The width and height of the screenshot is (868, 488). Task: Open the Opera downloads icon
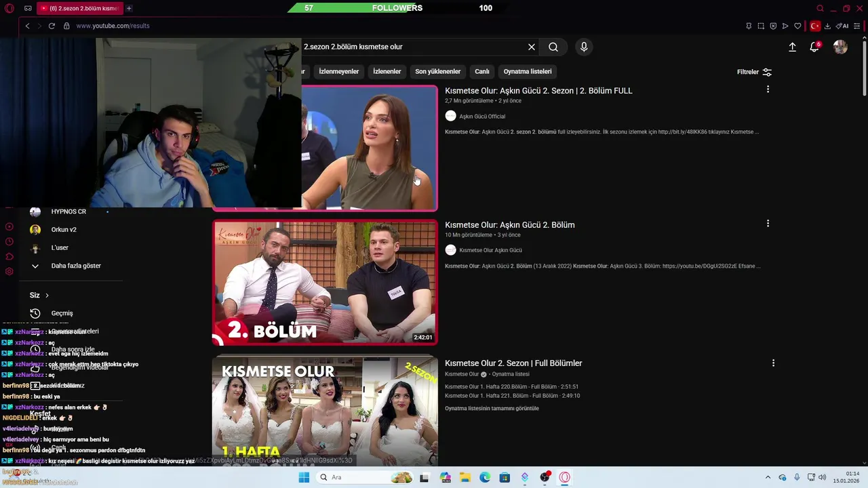point(827,26)
